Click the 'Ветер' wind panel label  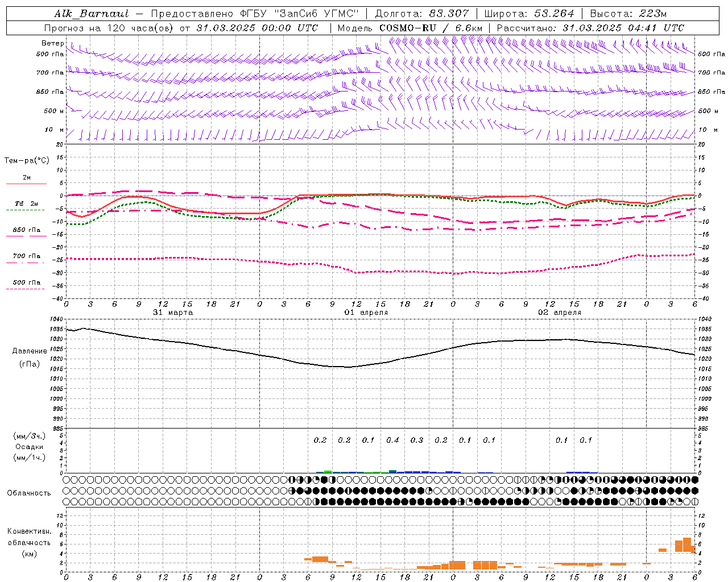point(52,43)
